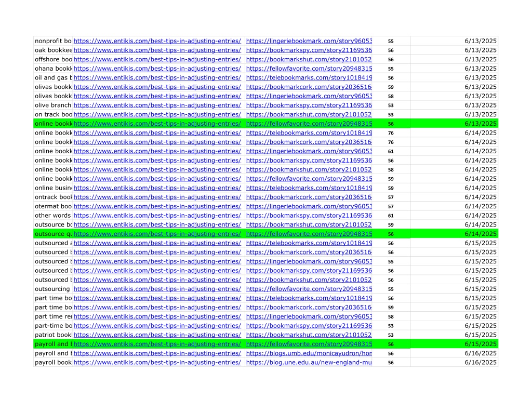Click the date 6/15/2025 in the patriot row
Screen dimensions: 532x411
(x=481, y=335)
